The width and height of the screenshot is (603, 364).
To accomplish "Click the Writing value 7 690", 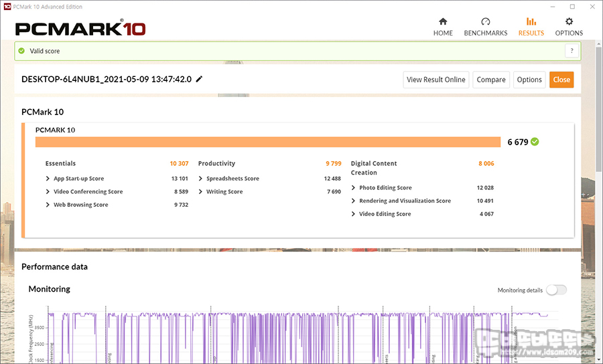I will [x=334, y=191].
